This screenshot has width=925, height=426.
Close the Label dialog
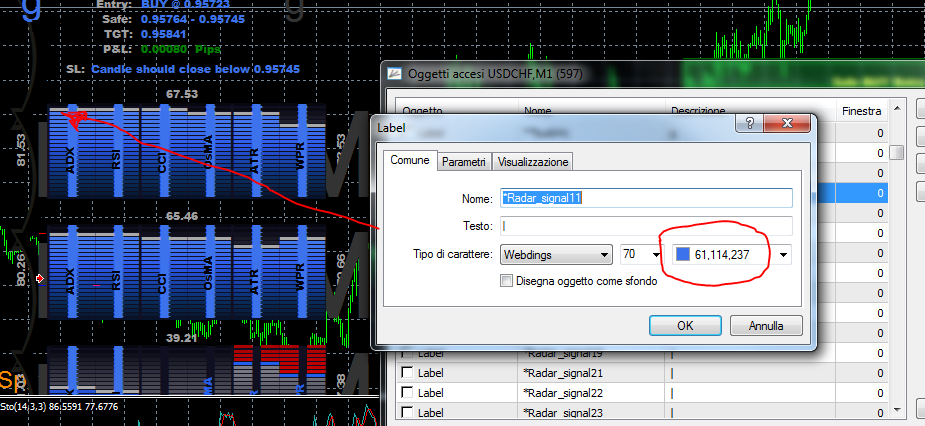tap(786, 123)
